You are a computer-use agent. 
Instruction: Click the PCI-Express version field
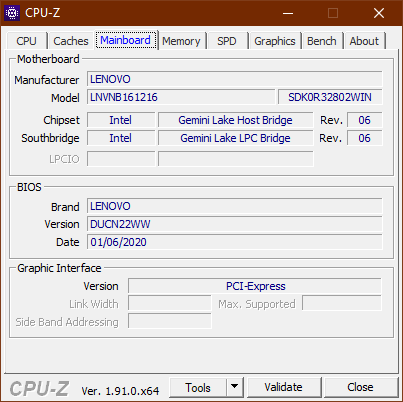click(x=255, y=286)
